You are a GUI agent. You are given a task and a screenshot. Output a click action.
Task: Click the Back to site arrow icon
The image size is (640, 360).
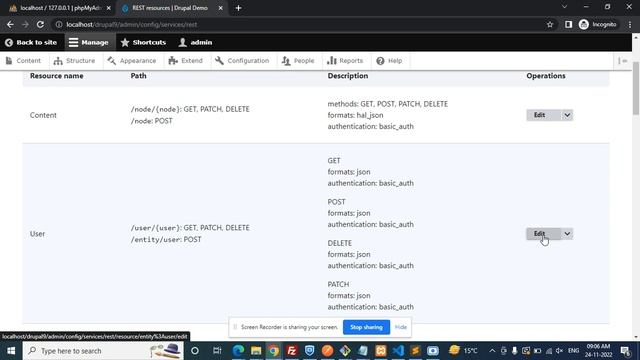9,42
